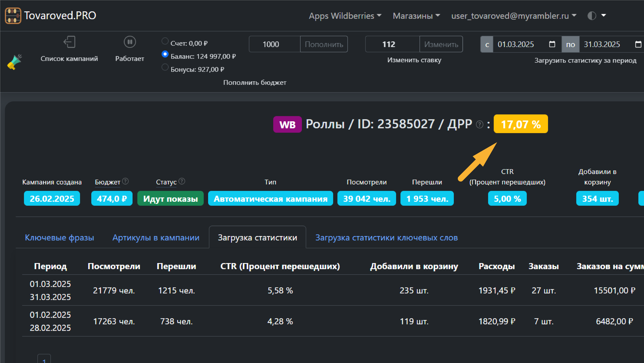Click the Tovaroved.PRO logo icon
644x363 pixels.
point(13,16)
